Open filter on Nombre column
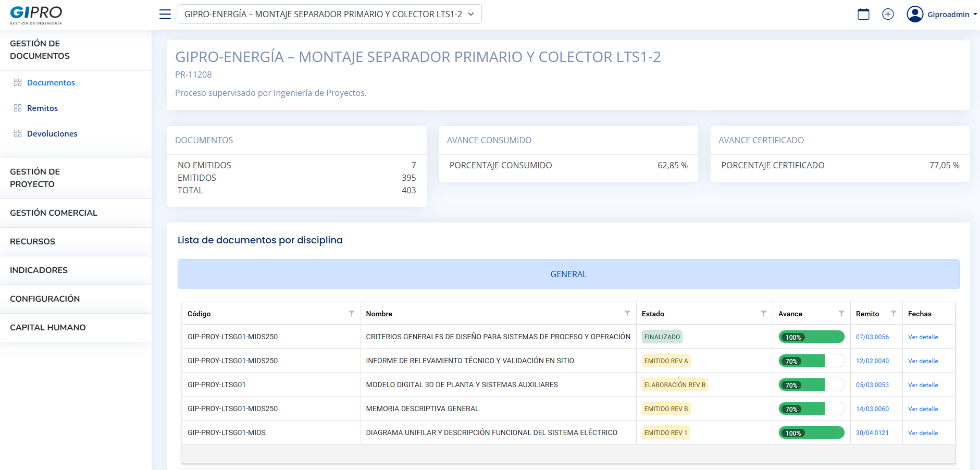 pyautogui.click(x=627, y=313)
